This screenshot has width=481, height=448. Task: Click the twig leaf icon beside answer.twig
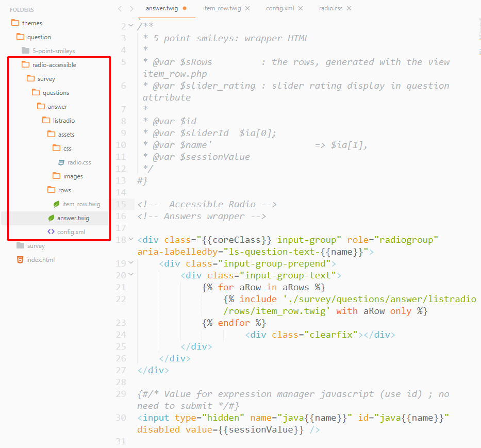[51, 218]
